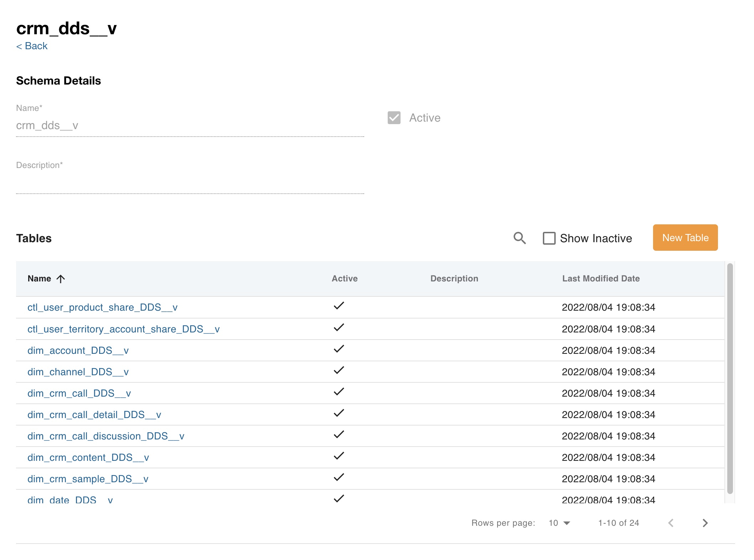Go to next page of tables

coord(705,523)
